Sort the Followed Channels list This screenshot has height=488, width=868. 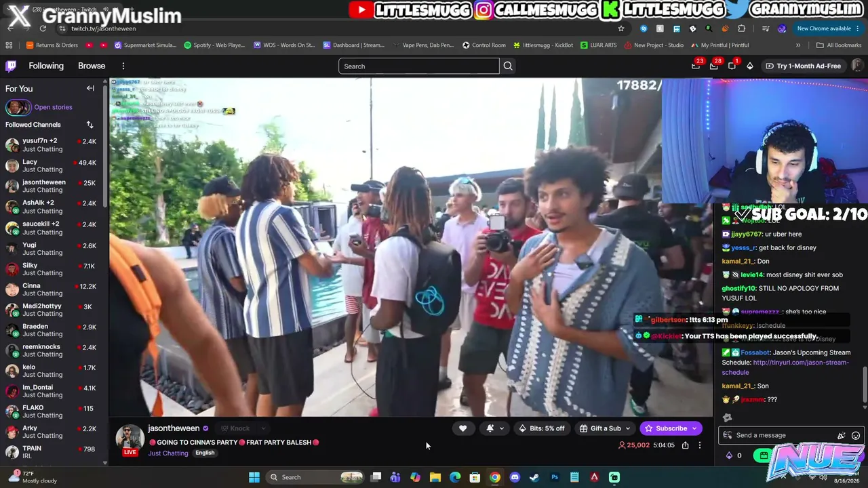[90, 125]
